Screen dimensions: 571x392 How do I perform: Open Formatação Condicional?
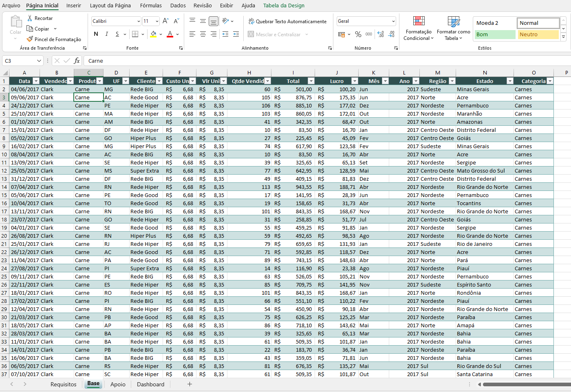419,28
